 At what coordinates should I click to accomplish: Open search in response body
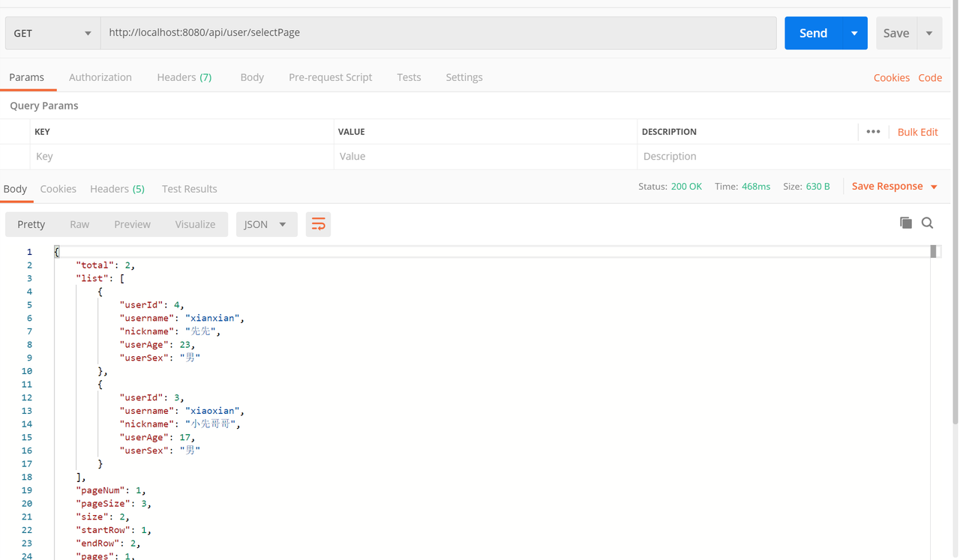(x=928, y=223)
